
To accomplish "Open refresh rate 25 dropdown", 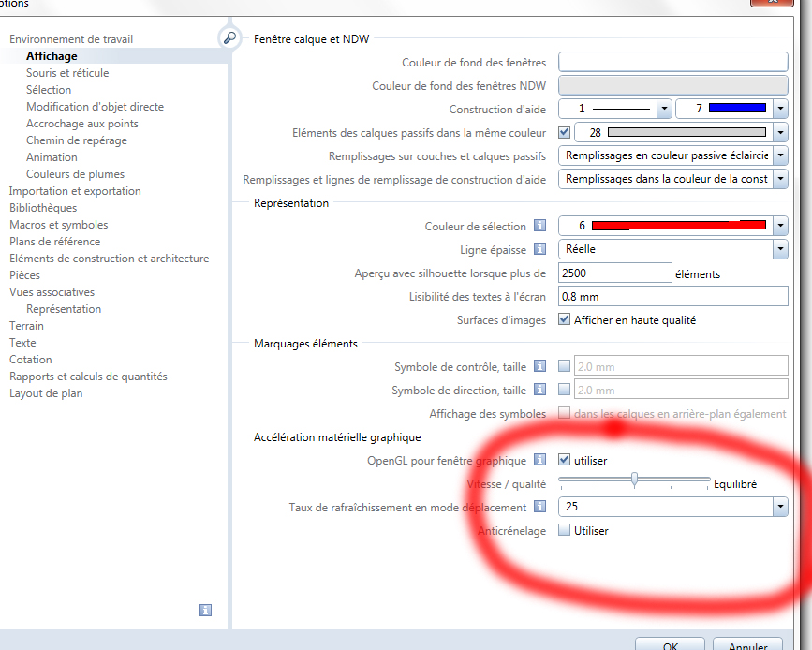I will (x=780, y=507).
